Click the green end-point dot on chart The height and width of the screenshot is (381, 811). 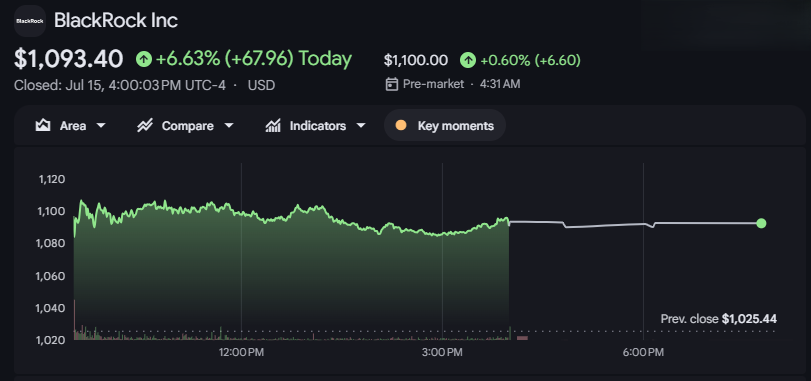pyautogui.click(x=761, y=223)
